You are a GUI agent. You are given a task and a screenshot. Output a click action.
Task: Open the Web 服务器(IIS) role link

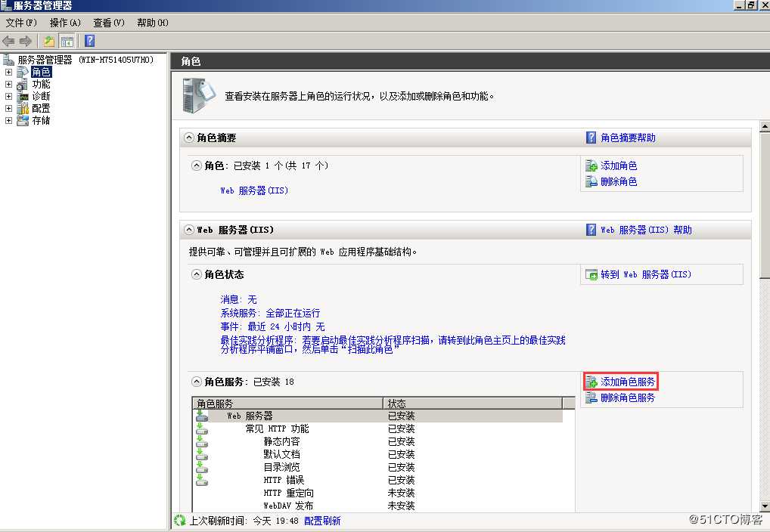coord(254,190)
